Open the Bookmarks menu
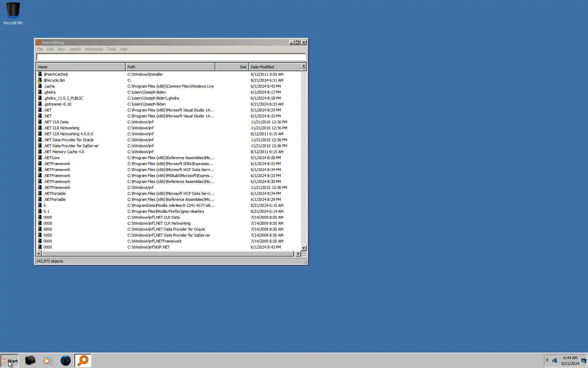588x368 pixels. [94, 49]
